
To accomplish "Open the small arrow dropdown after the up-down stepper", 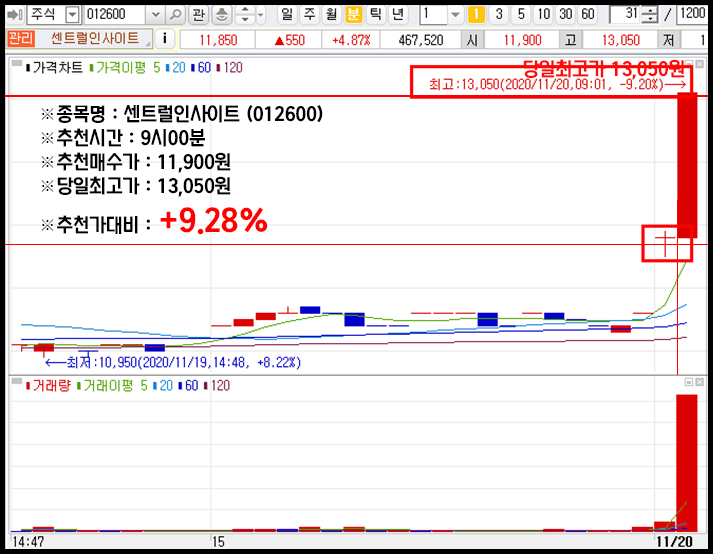I will [261, 15].
